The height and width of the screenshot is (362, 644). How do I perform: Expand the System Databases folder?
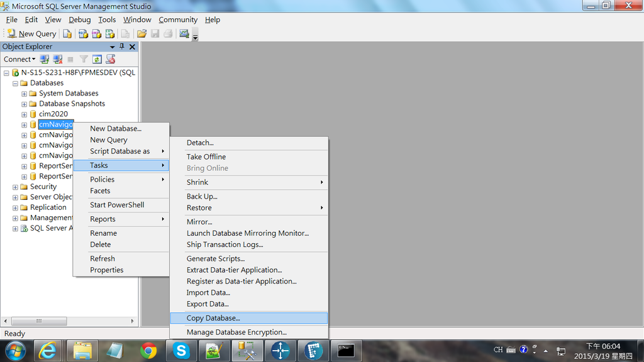pyautogui.click(x=25, y=94)
